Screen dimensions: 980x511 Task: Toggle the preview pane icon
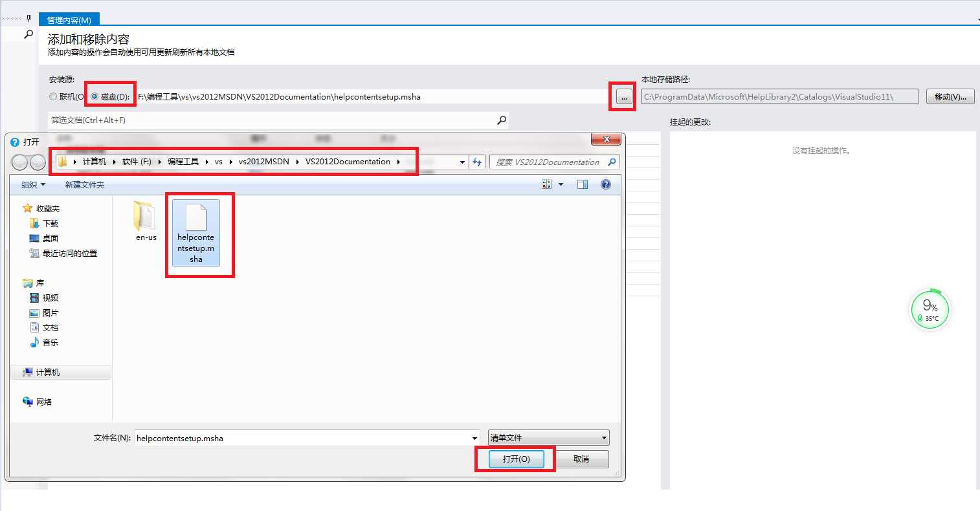coord(583,184)
